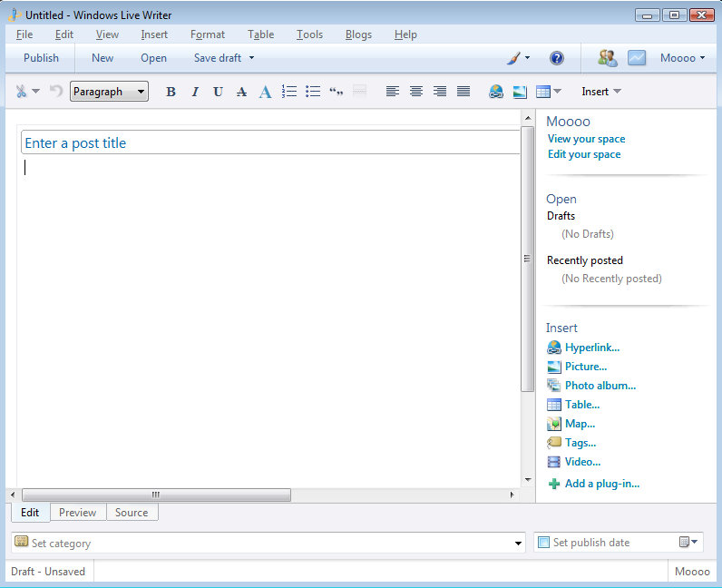Click the paintbrush update theme icon
The width and height of the screenshot is (722, 588).
pyautogui.click(x=513, y=58)
